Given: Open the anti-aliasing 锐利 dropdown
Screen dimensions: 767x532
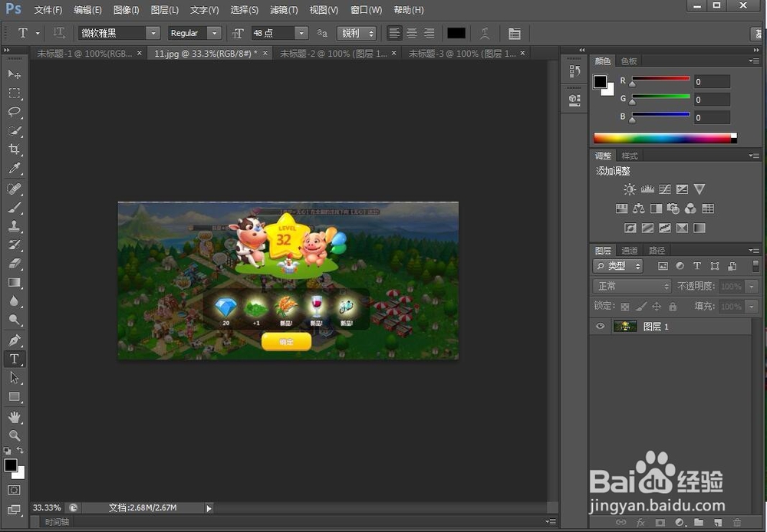Looking at the screenshot, I should [357, 33].
